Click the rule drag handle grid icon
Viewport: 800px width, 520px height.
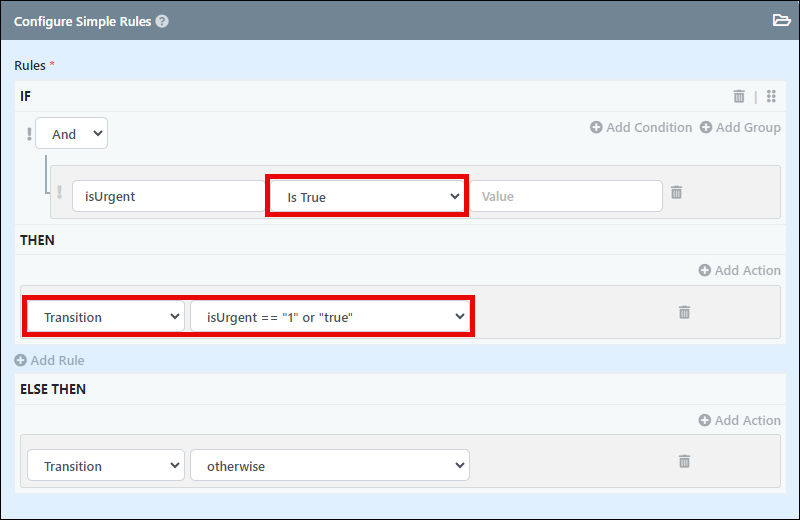[x=771, y=96]
